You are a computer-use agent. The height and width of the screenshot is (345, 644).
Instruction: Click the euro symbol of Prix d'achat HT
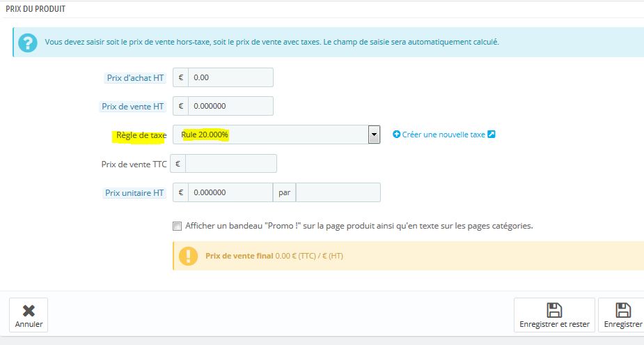click(181, 77)
